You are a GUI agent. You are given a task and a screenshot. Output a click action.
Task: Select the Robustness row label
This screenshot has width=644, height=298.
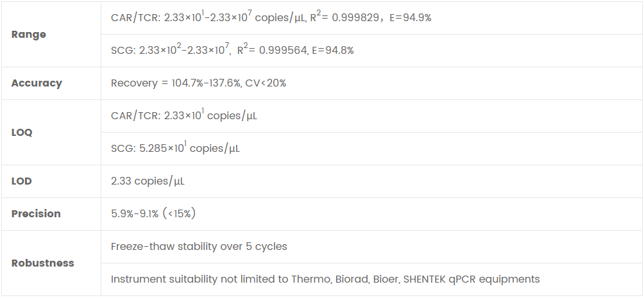click(x=42, y=263)
